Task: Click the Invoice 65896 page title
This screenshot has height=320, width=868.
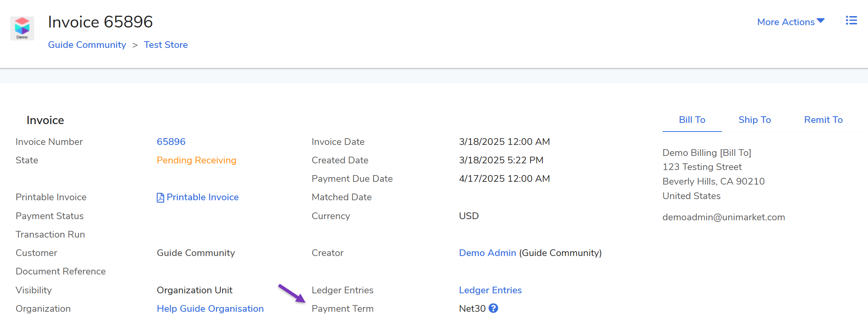Action: [x=100, y=22]
